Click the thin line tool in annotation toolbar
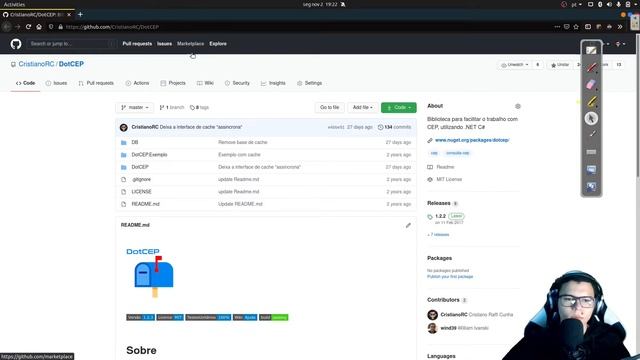 tap(591, 134)
